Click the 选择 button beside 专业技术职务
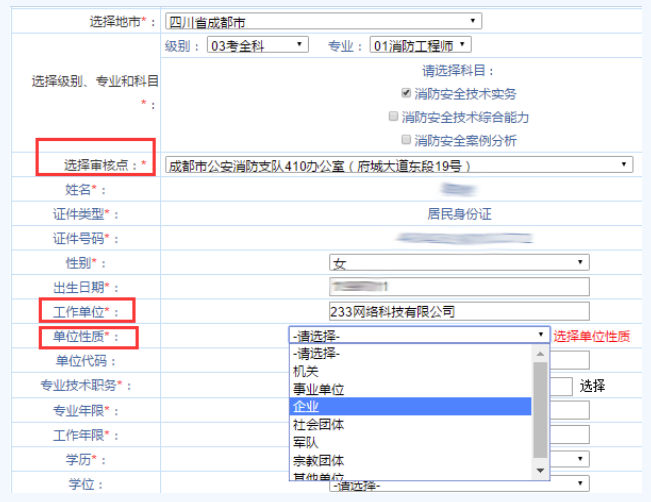 593,385
